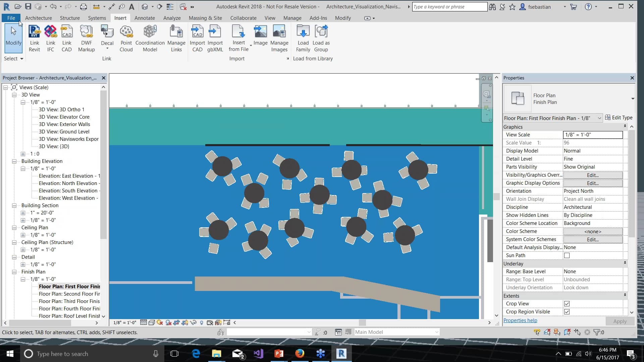Toggle Reveal Hidden Elements lightbulb
This screenshot has width=644, height=362.
[202, 322]
